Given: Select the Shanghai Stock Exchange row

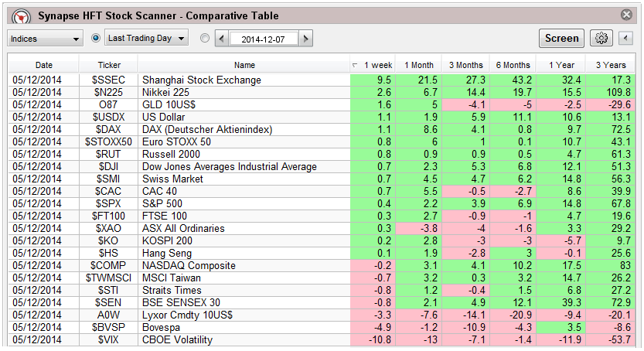Looking at the screenshot, I should (244, 80).
